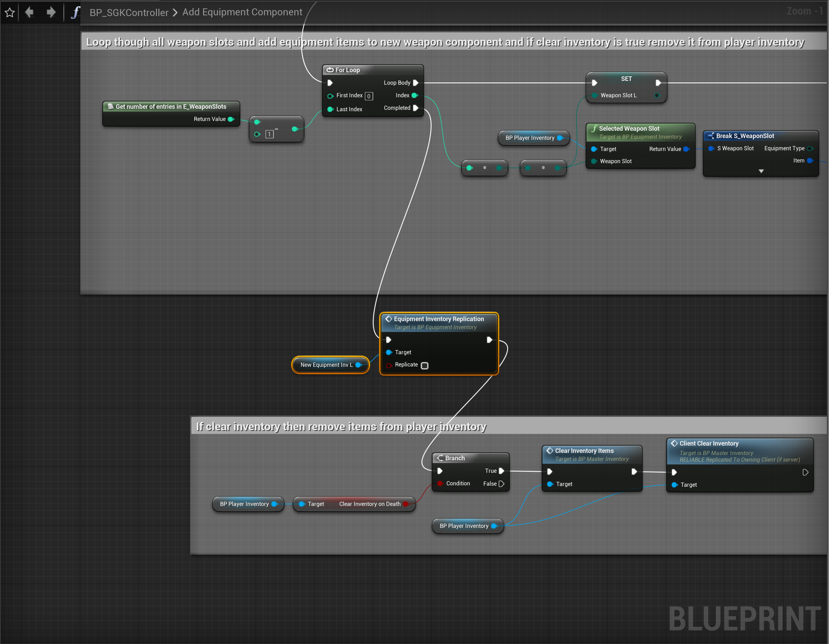Click the Branch node header icon
This screenshot has height=644, width=829.
point(440,458)
